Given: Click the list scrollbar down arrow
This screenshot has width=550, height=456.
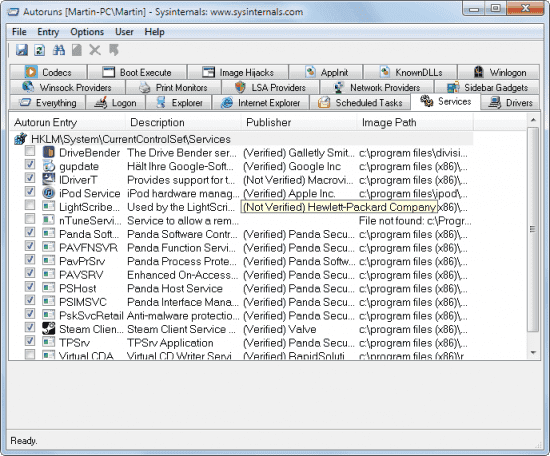Looking at the screenshot, I should (x=533, y=352).
